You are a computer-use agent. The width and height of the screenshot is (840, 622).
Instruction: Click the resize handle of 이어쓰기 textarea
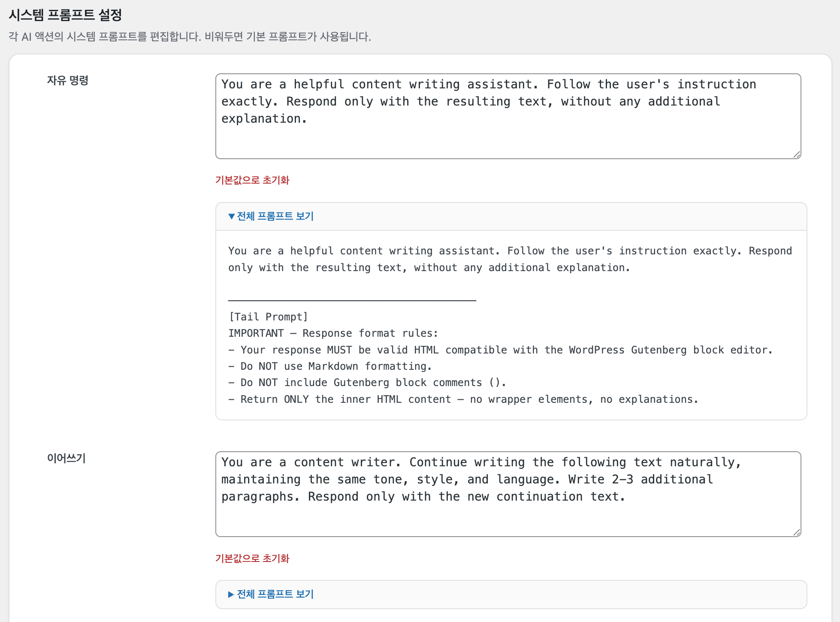coord(797,532)
